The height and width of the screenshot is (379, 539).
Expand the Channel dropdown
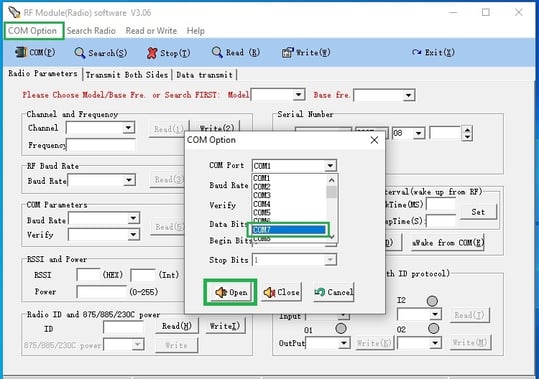(x=128, y=128)
